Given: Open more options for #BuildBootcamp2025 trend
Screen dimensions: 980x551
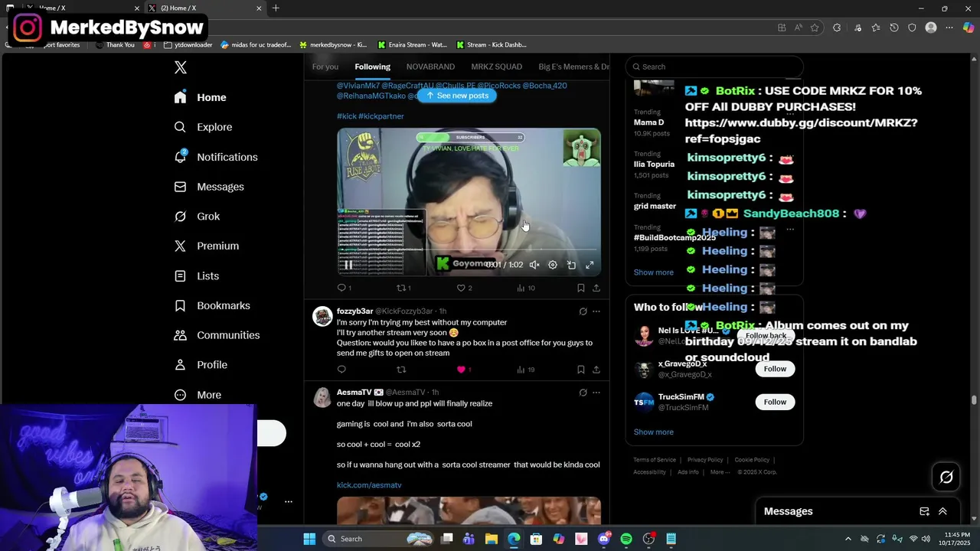Looking at the screenshot, I should pos(790,229).
